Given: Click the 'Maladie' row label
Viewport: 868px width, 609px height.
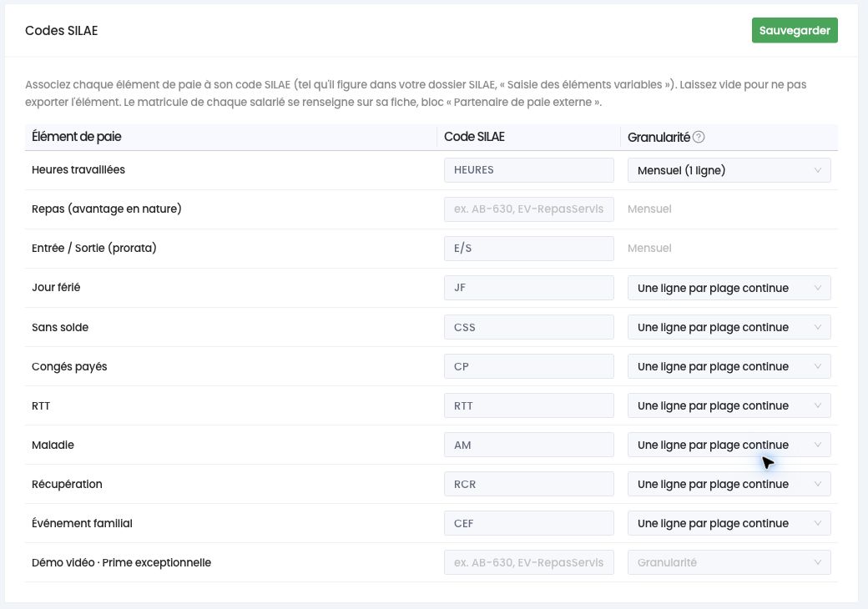Looking at the screenshot, I should click(53, 445).
